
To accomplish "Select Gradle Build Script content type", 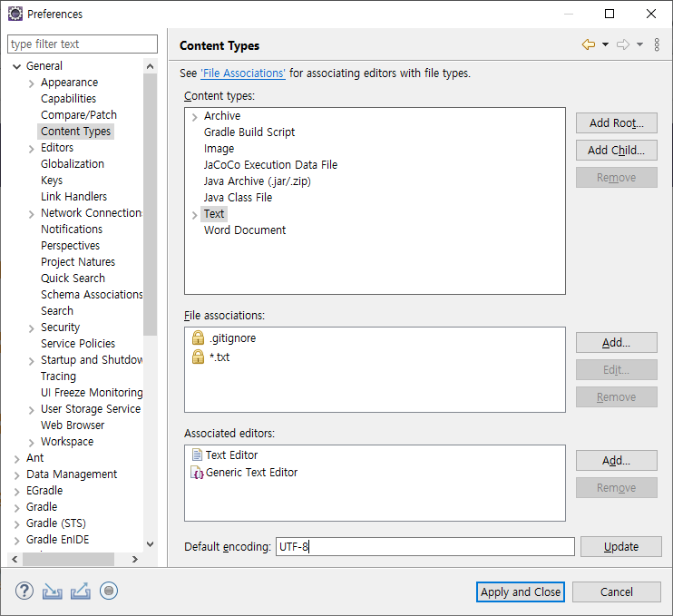I will (249, 132).
